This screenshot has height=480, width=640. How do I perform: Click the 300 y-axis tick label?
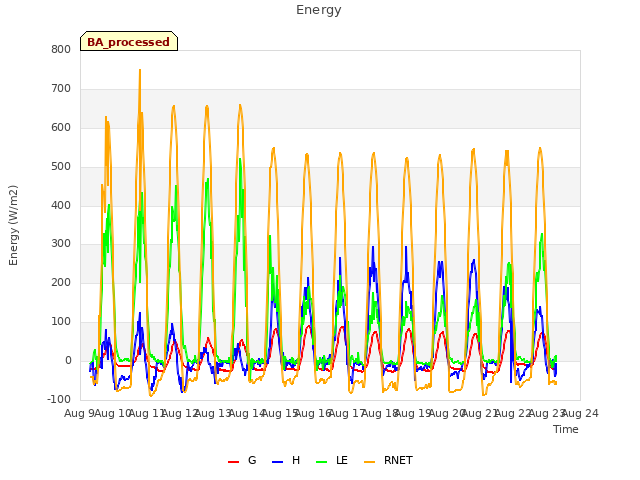tap(61, 244)
